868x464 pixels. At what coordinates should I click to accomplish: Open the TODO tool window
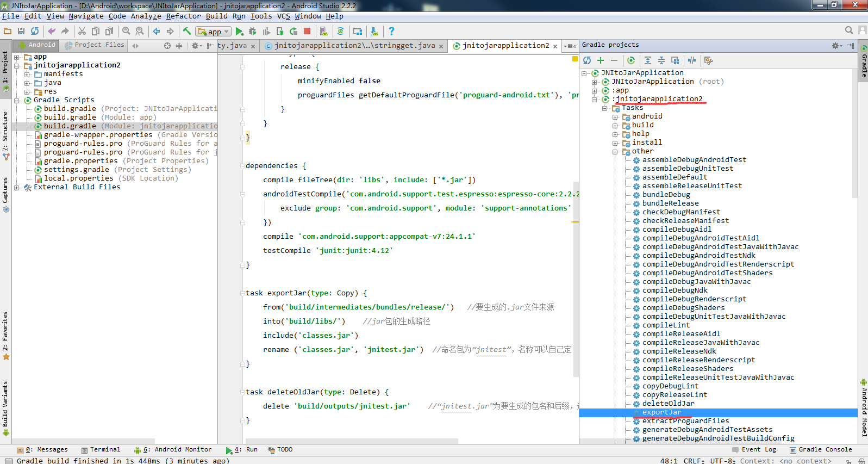[x=280, y=450]
